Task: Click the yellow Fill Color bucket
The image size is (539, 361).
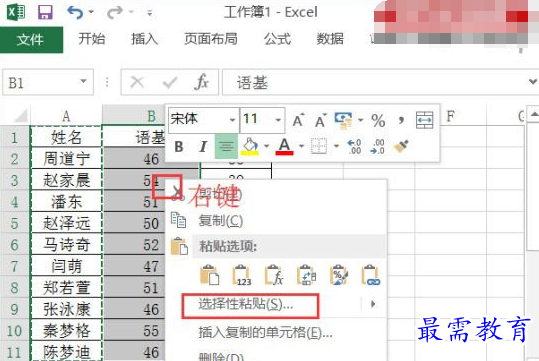Action: click(250, 146)
